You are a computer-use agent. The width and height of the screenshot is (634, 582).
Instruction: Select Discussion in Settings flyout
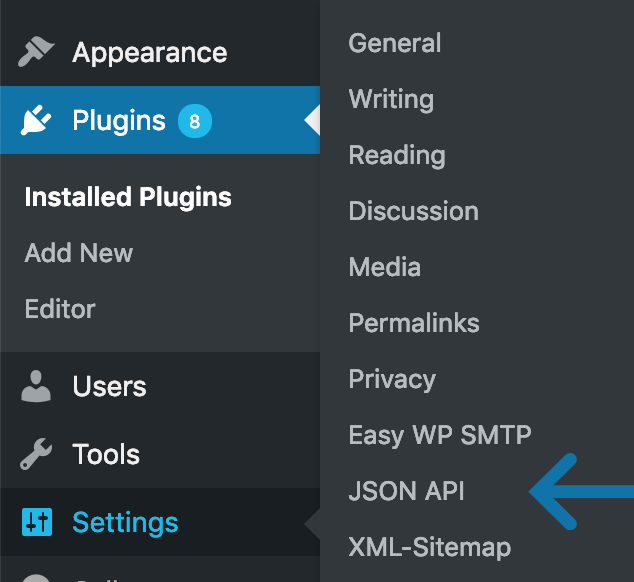point(414,211)
